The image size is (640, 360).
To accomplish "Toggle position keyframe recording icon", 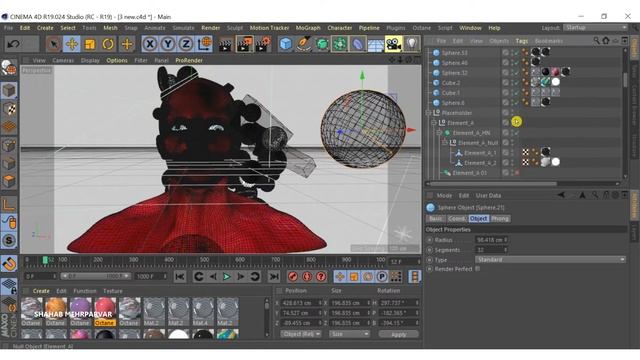I will click(340, 277).
